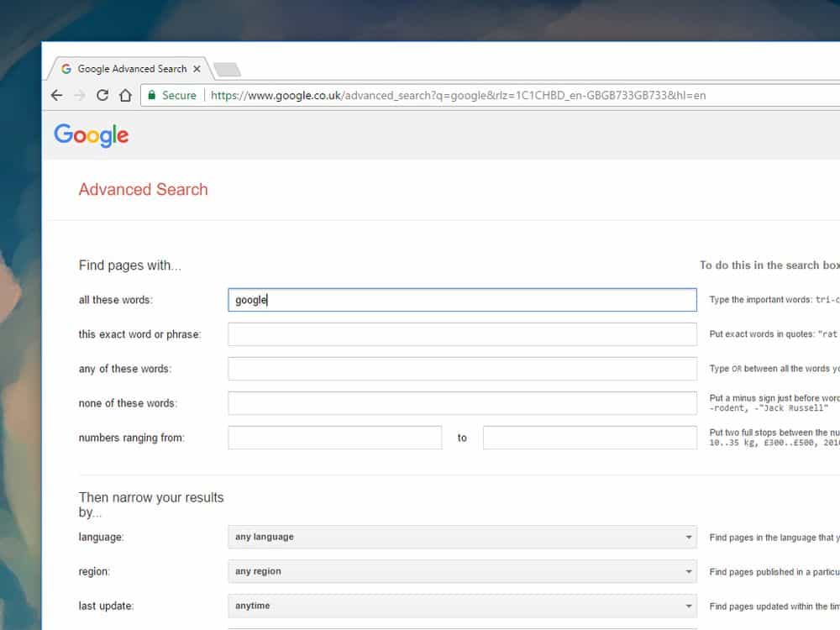Viewport: 840px width, 630px height.
Task: Open the region dropdown
Action: tap(461, 571)
